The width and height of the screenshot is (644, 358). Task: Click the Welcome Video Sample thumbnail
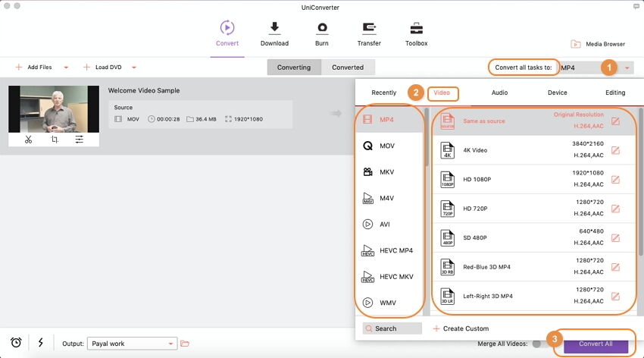coord(54,109)
